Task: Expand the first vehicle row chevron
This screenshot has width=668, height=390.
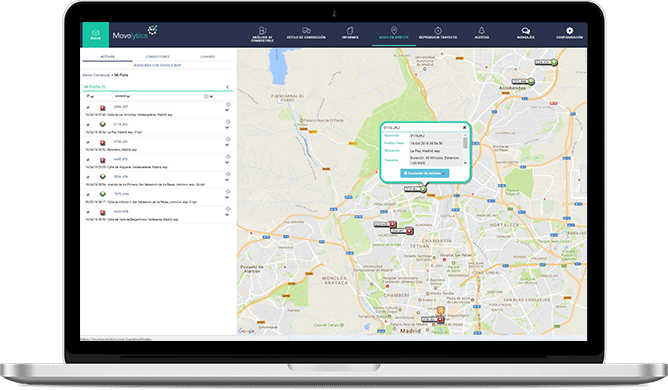Action: (x=227, y=110)
